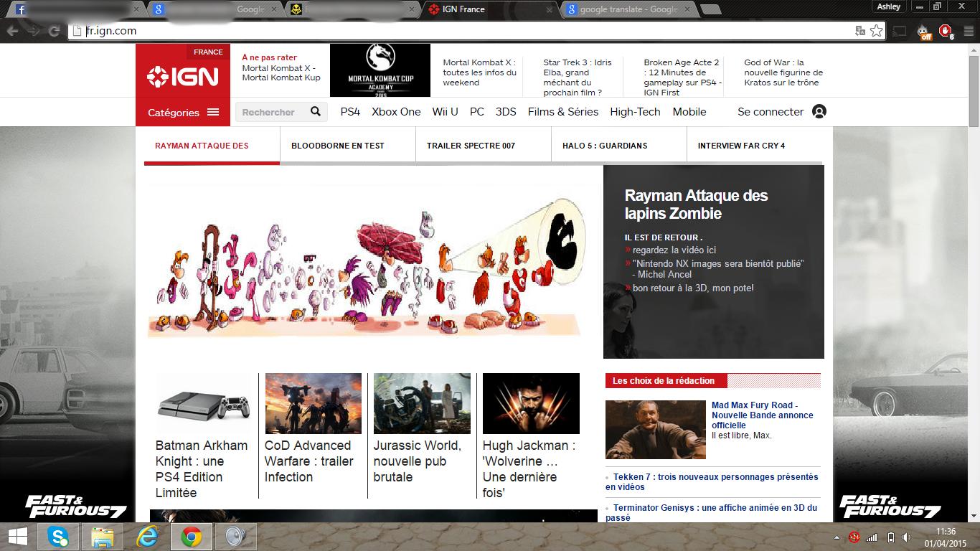Open the Tekken 7 article link
980x551 pixels.
[712, 481]
